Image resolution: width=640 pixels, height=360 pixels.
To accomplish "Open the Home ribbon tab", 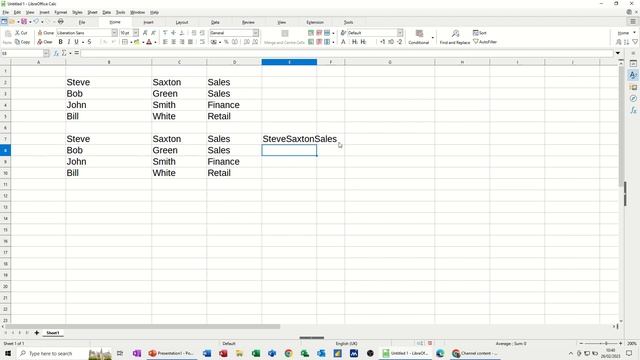I will 115,22.
